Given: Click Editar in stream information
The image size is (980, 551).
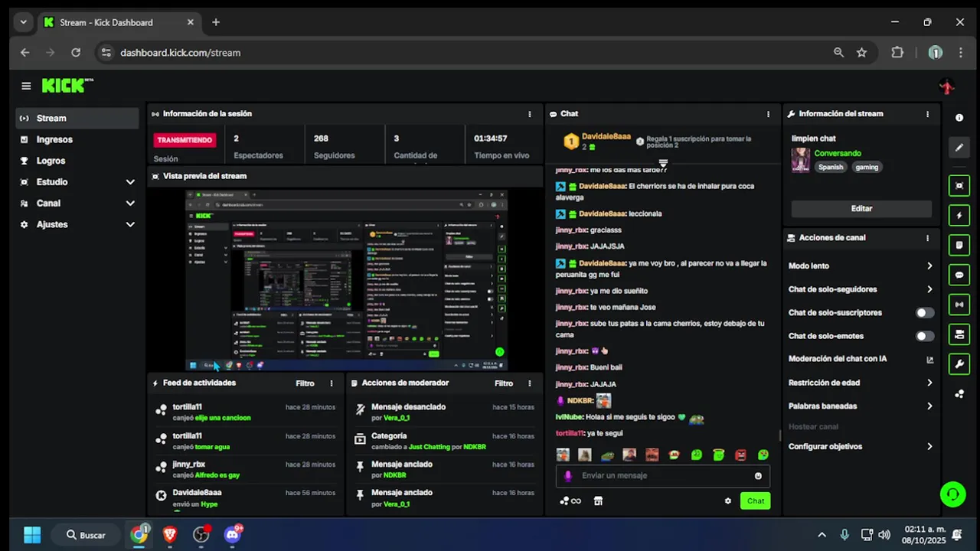Looking at the screenshot, I should (x=861, y=208).
